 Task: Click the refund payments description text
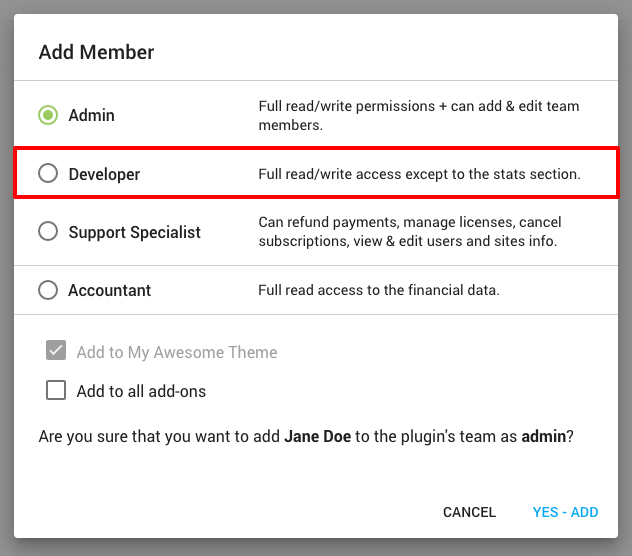pos(410,232)
